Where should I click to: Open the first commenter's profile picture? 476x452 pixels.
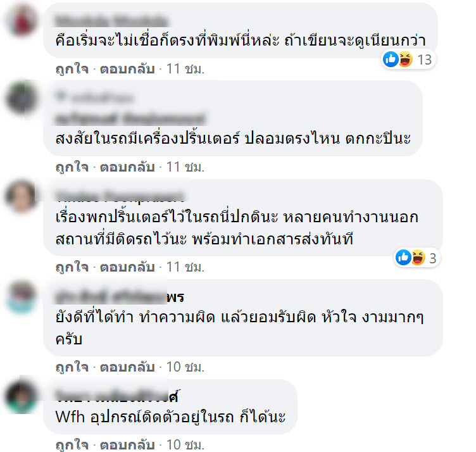[22, 20]
